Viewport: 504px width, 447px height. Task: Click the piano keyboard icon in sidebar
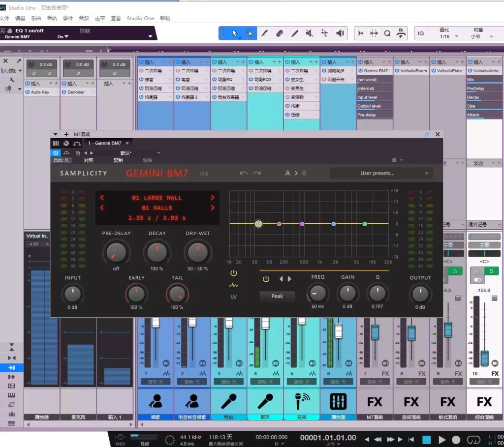(12, 395)
